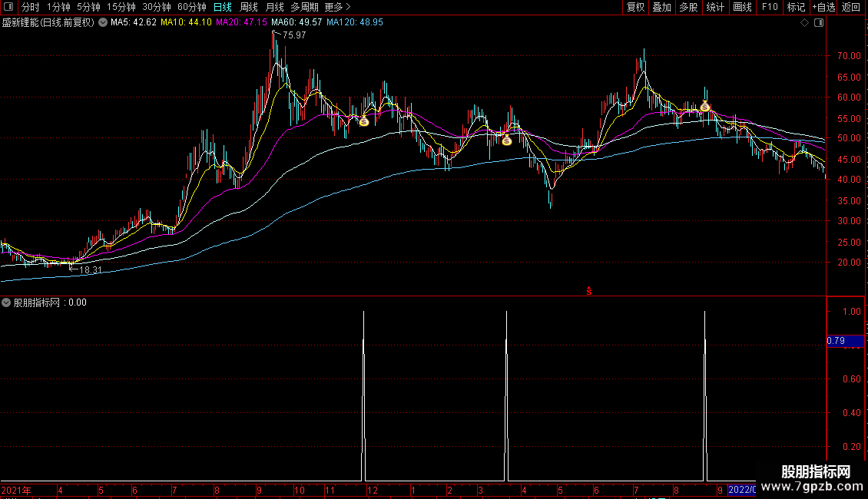Click the diamond icon above the price axis
868x499 pixels.
point(805,23)
